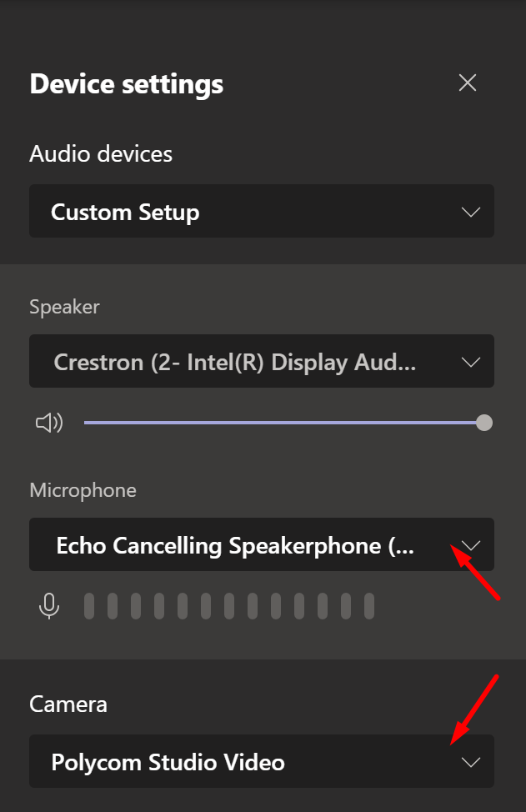The height and width of the screenshot is (812, 526).
Task: Click the last microphone level bar
Action: tap(369, 606)
